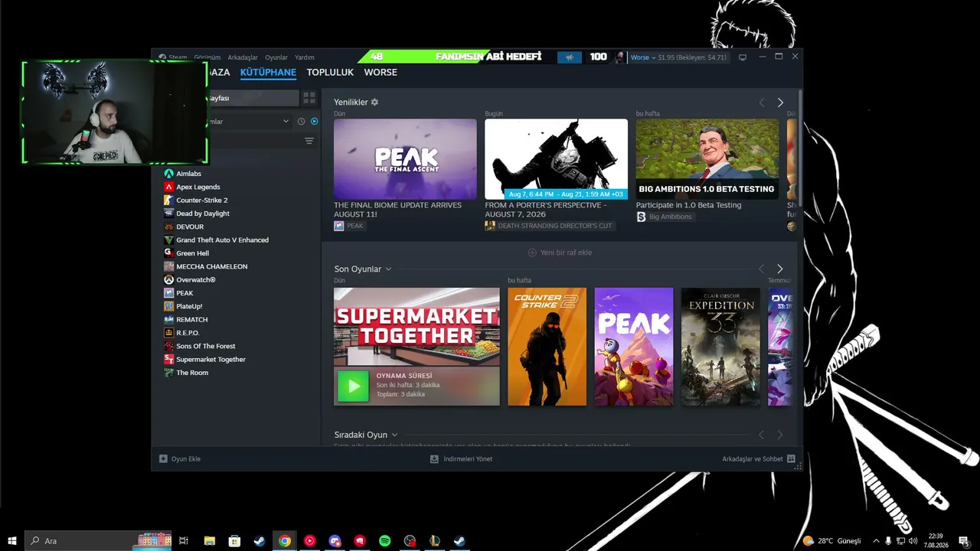Open the PEAK cover in Son Oyunlar
Viewport: 980px width, 551px height.
click(x=634, y=347)
